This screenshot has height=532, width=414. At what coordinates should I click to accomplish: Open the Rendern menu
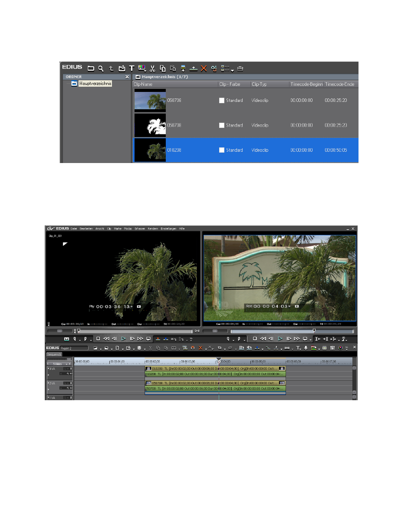point(153,228)
